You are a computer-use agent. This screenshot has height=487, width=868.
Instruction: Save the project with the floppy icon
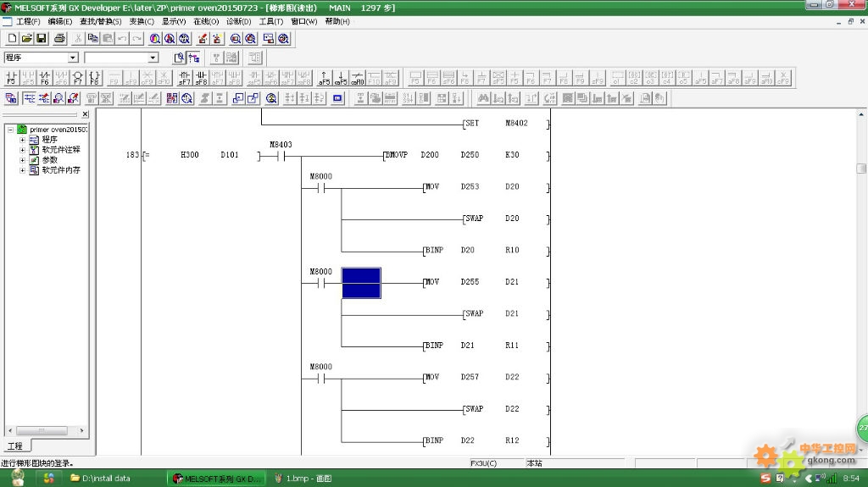(41, 38)
